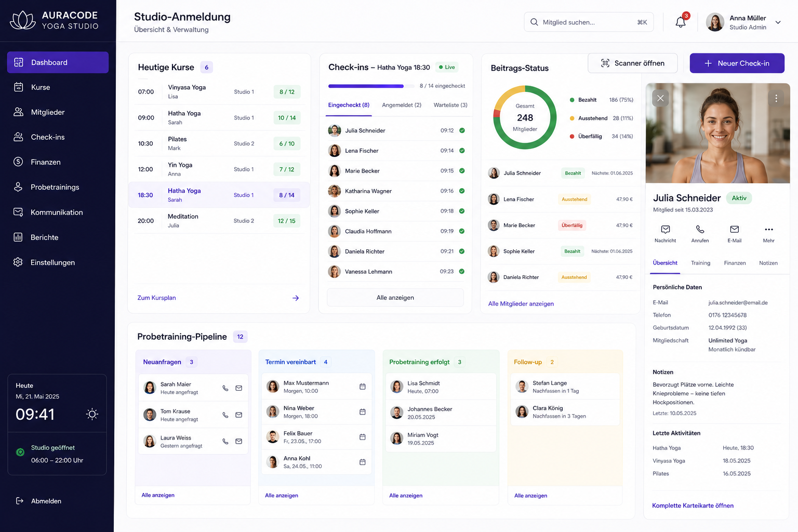Email Tom Krause via envelope icon
This screenshot has width=798, height=532.
click(x=239, y=415)
